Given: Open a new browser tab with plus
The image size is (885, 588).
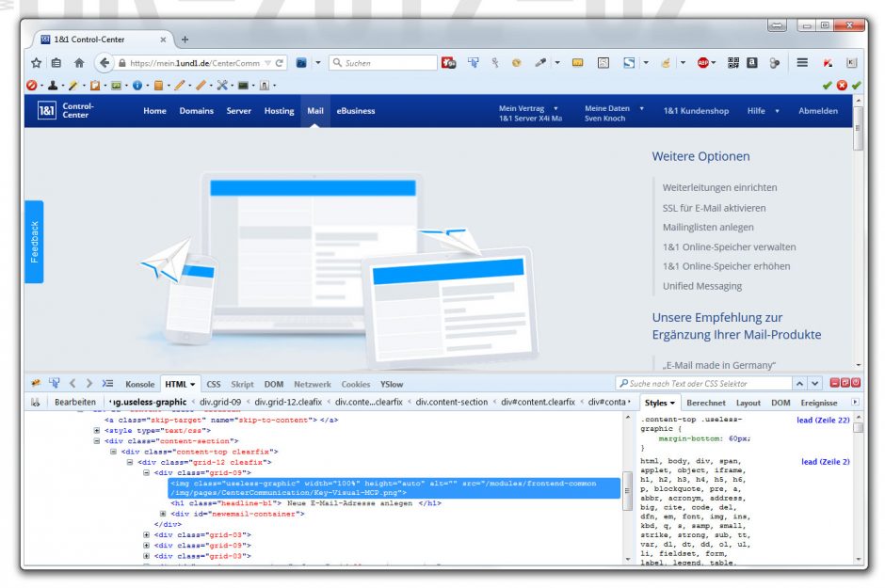Looking at the screenshot, I should point(185,40).
